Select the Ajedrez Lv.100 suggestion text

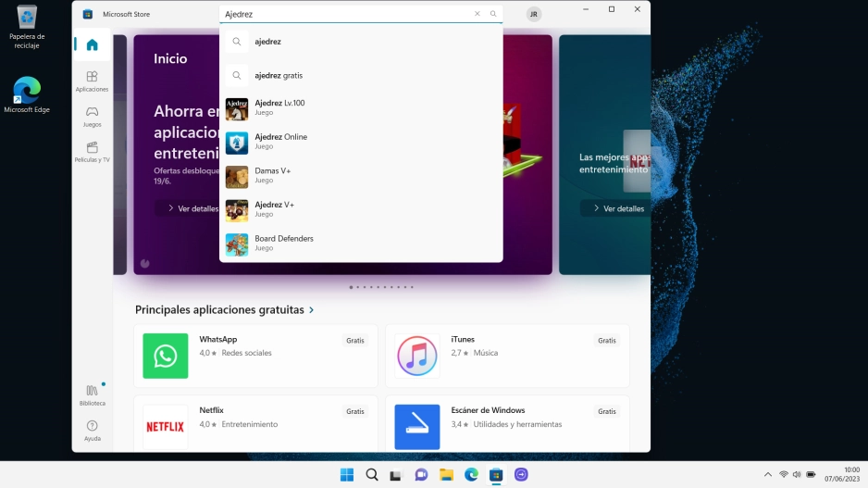click(x=279, y=103)
